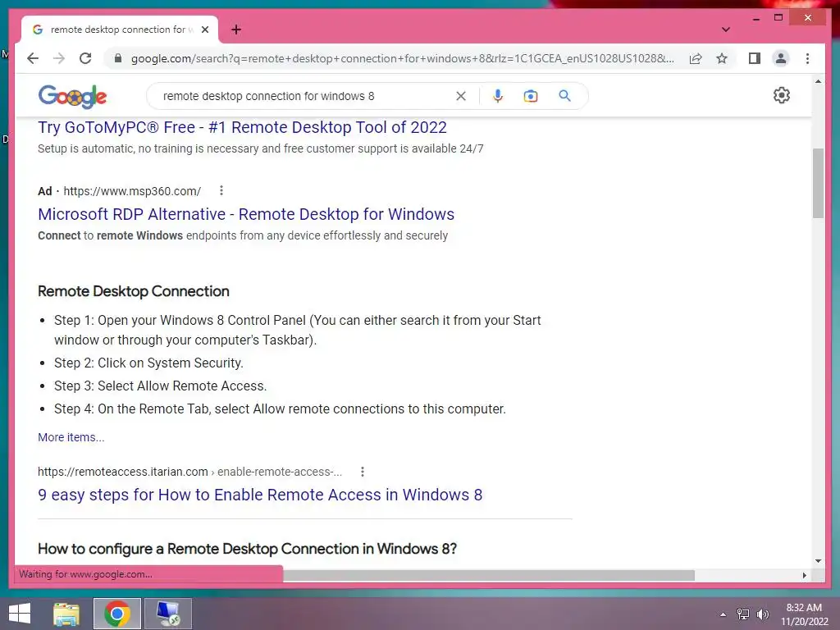Screen dimensions: 840x630
Task: Click 'Step 2: Click on System Security' text
Action: (148, 363)
